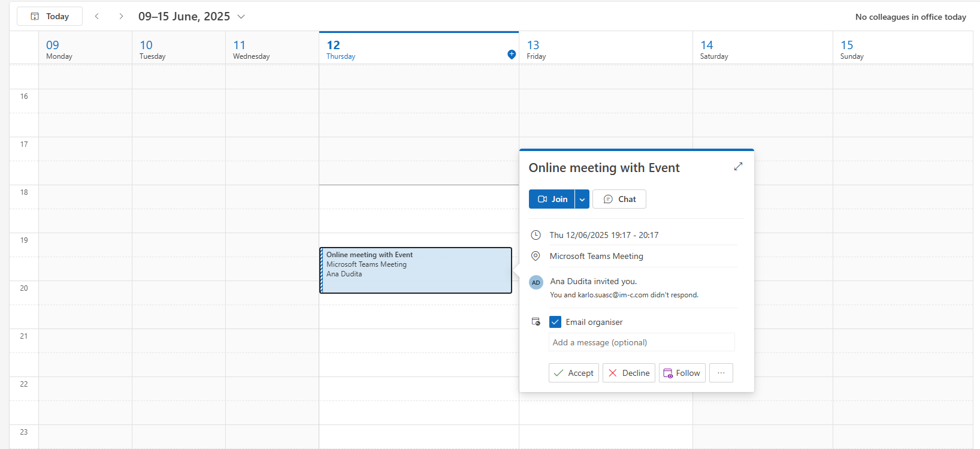This screenshot has height=449, width=980.
Task: Click Wednesday 11 day header
Action: pyautogui.click(x=251, y=49)
